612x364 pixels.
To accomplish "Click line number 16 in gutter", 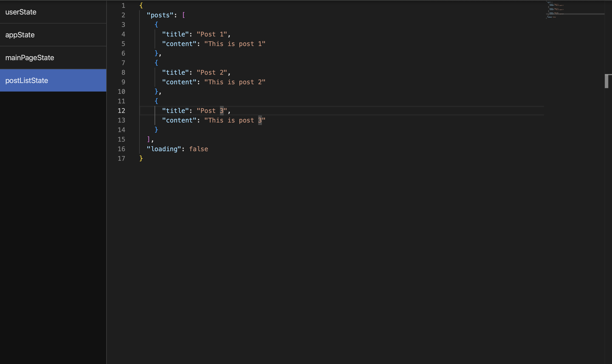I will coord(121,149).
